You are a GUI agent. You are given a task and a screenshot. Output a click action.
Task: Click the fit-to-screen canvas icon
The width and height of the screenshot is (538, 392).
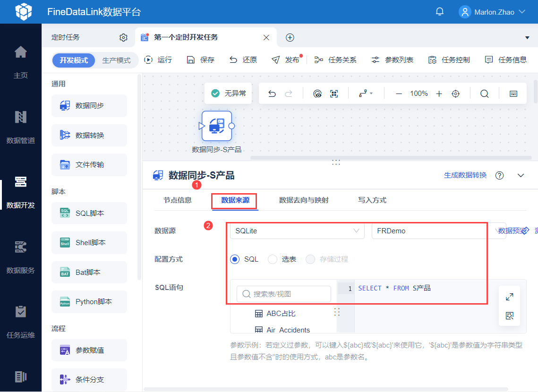coord(334,94)
